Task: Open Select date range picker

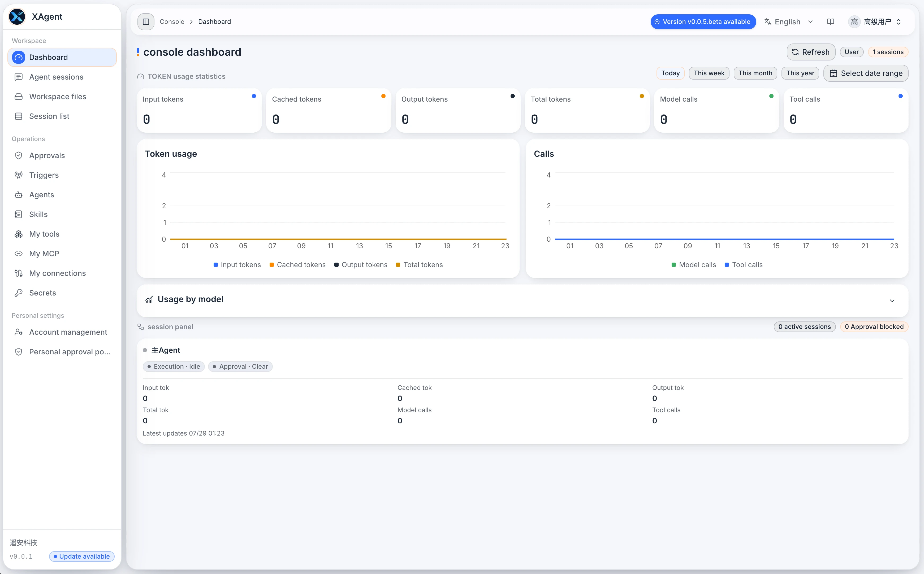Action: tap(866, 73)
